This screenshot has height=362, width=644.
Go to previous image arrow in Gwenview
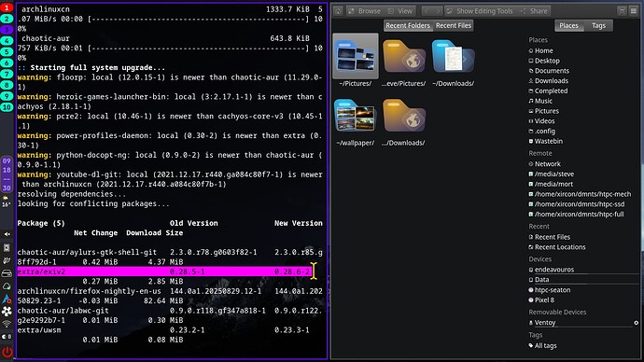[427, 11]
